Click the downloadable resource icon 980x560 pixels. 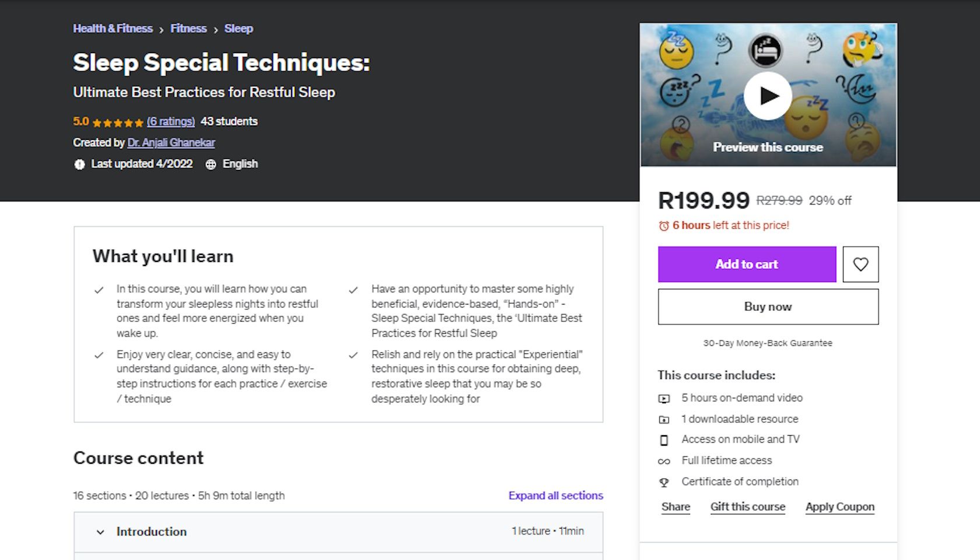pyautogui.click(x=664, y=419)
